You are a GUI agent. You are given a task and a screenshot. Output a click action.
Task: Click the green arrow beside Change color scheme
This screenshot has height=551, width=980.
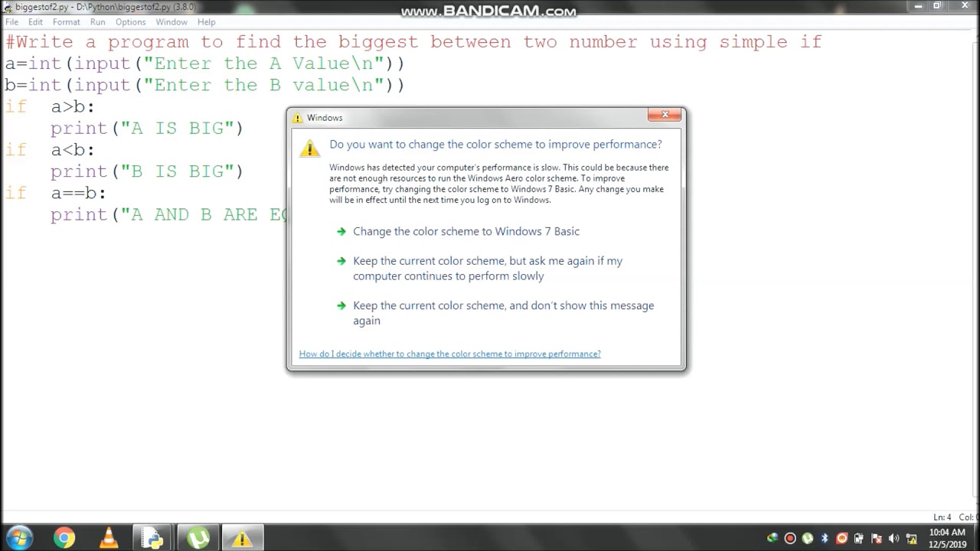coord(341,231)
